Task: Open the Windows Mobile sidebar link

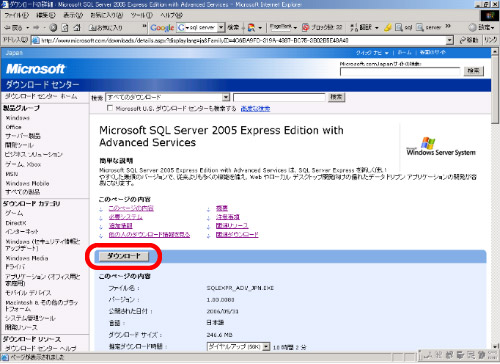Action: (28, 183)
